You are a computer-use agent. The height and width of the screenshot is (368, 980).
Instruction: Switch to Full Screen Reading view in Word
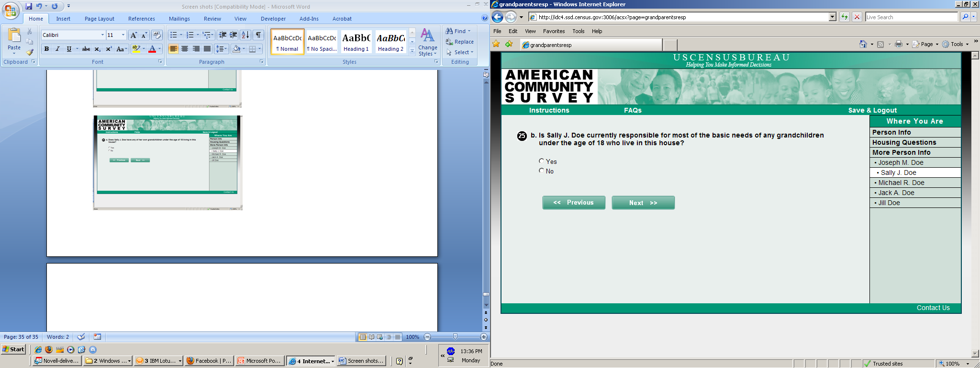[x=371, y=337]
